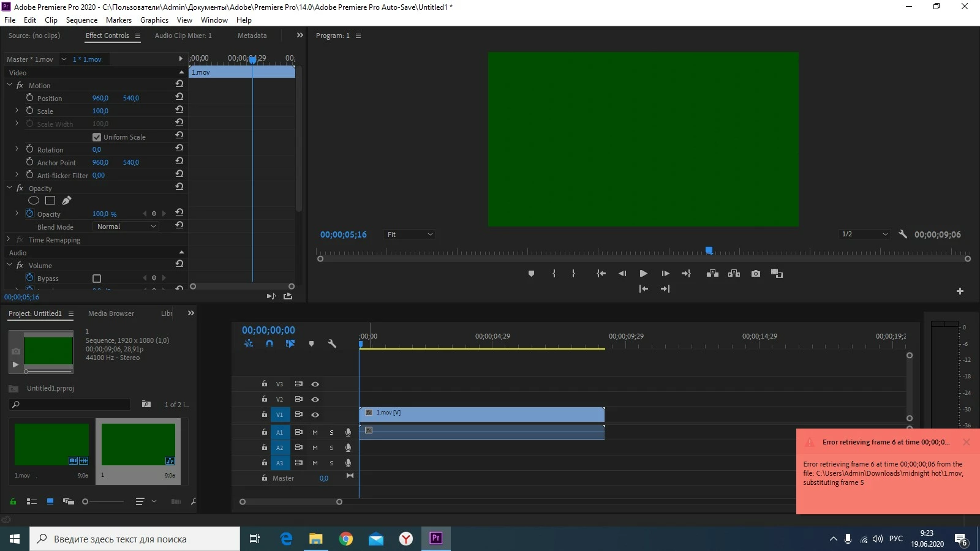Mute audio track A1

point(315,432)
